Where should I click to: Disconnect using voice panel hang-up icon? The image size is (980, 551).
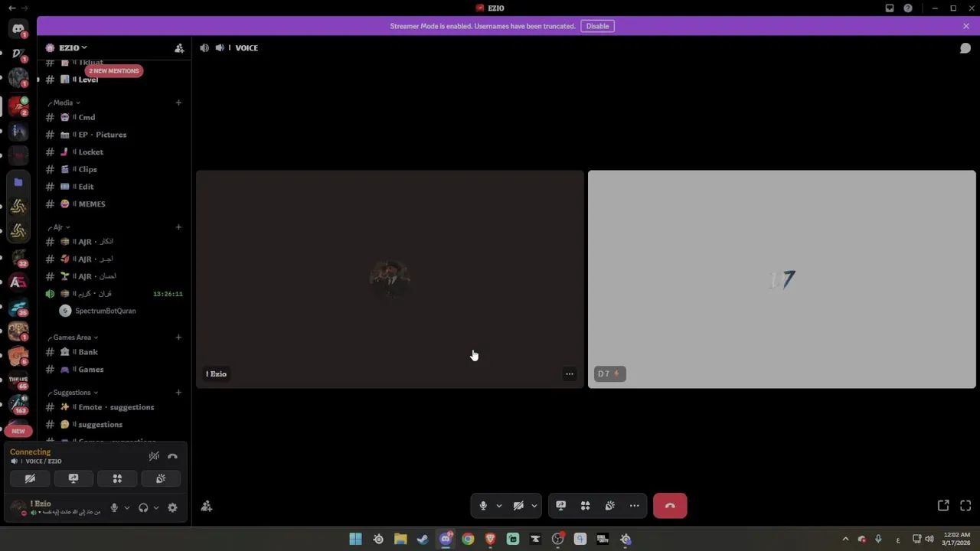click(172, 456)
